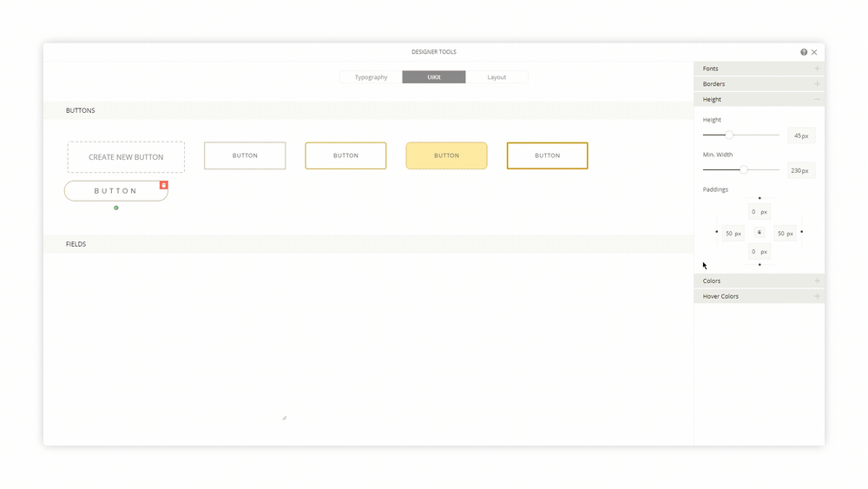868x489 pixels.
Task: Select the rounded pill BUTTON preset
Action: click(115, 191)
